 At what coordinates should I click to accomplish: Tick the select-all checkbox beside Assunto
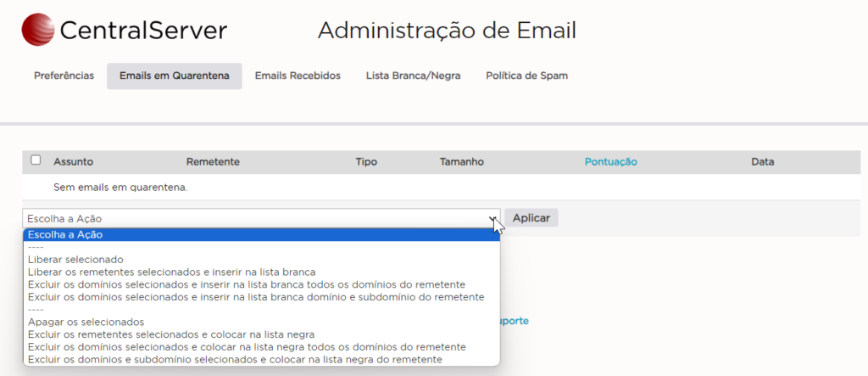[36, 160]
